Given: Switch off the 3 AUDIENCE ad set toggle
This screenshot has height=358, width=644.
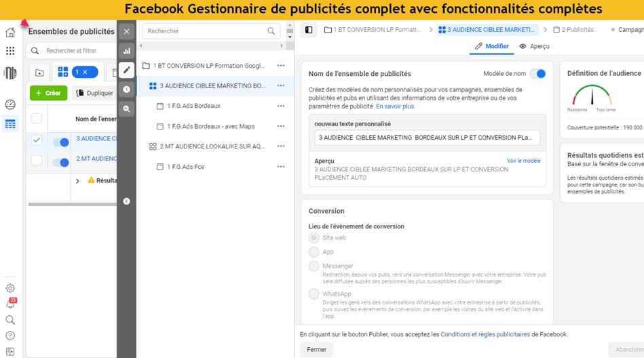Looking at the screenshot, I should tap(61, 142).
